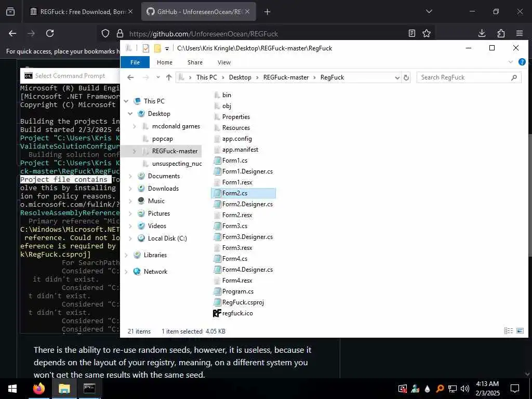This screenshot has width=532, height=399.
Task: Open Firefox application menu
Action: tap(520, 33)
